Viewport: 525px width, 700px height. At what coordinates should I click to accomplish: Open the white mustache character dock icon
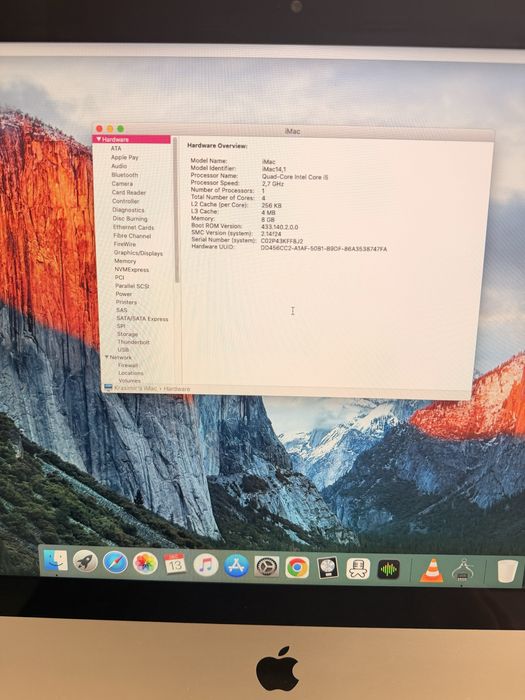pyautogui.click(x=358, y=569)
